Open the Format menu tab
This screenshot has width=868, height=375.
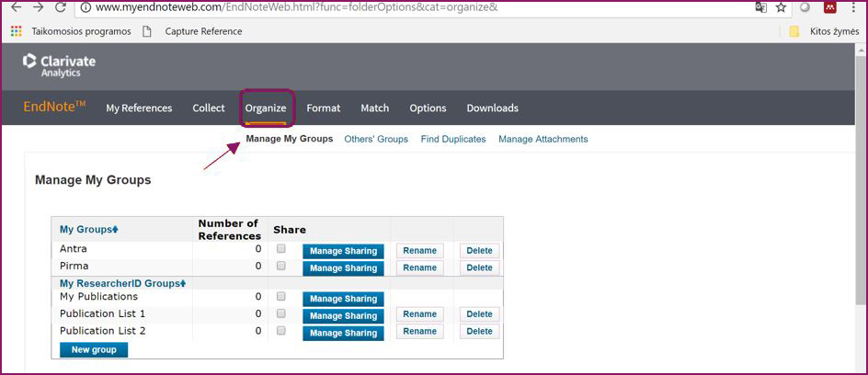click(323, 108)
